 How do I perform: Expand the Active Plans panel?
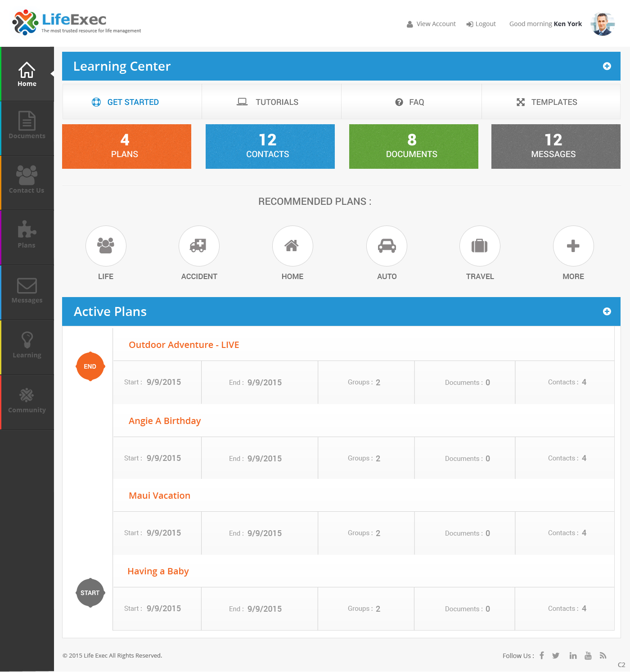[x=607, y=311]
